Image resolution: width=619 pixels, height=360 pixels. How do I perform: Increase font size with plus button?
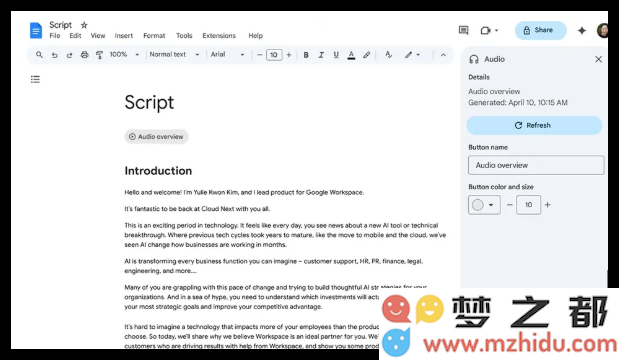(x=289, y=55)
